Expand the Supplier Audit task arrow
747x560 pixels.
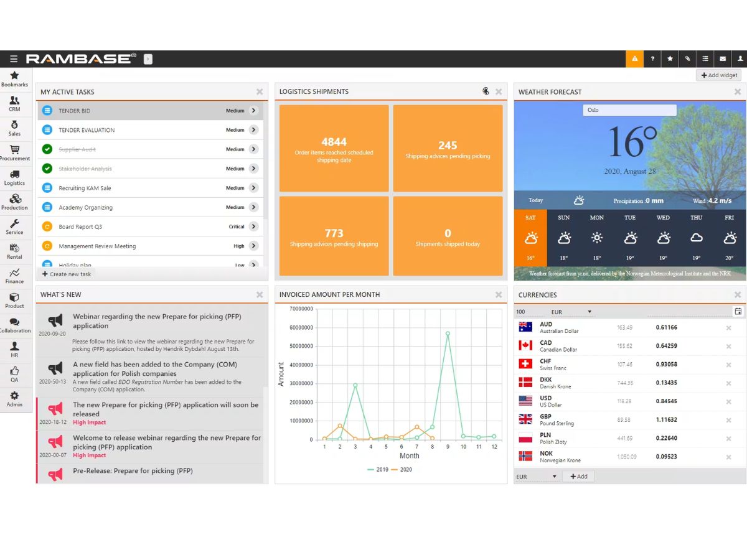click(253, 149)
